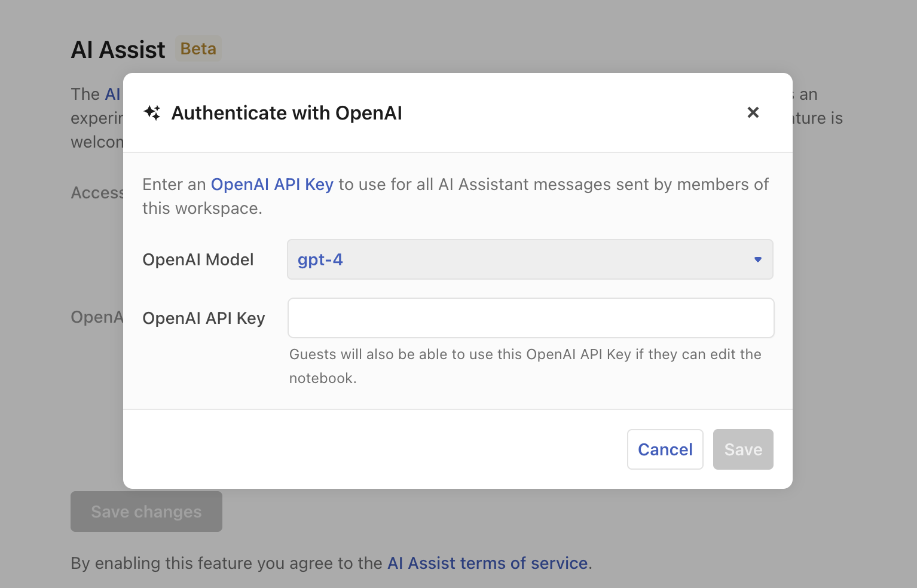This screenshot has width=917, height=588.
Task: Click inside the OpenAI API Key input field
Action: coord(530,318)
